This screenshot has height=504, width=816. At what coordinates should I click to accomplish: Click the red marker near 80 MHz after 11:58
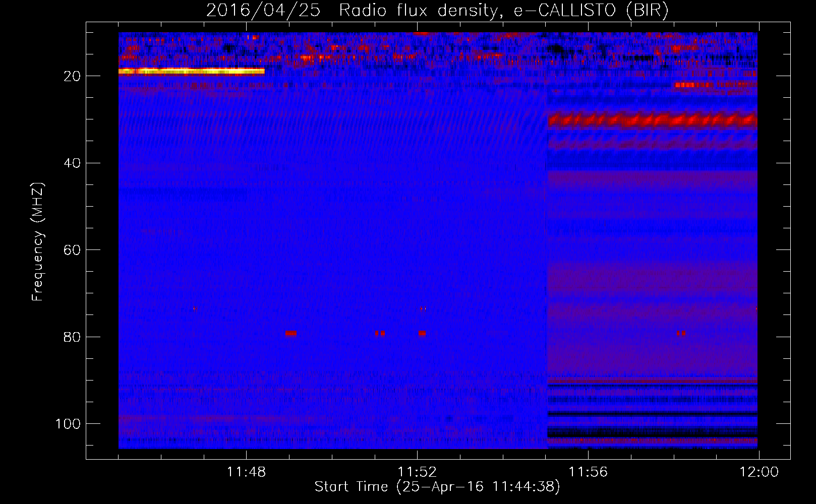681,333
